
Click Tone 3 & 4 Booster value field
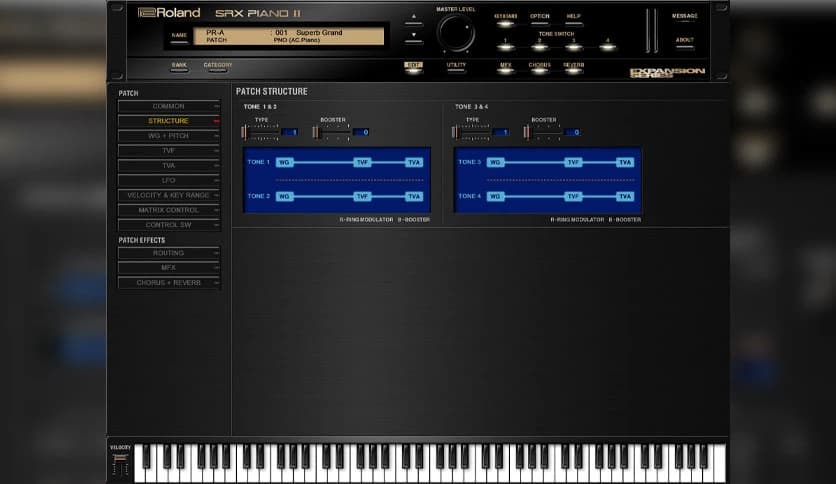point(572,132)
